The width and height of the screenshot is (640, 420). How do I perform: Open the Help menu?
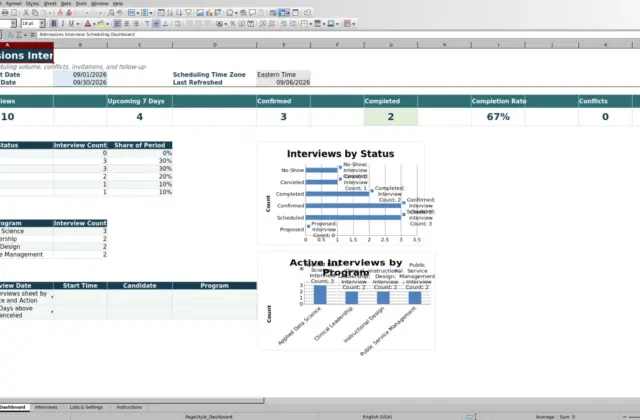[118, 3]
